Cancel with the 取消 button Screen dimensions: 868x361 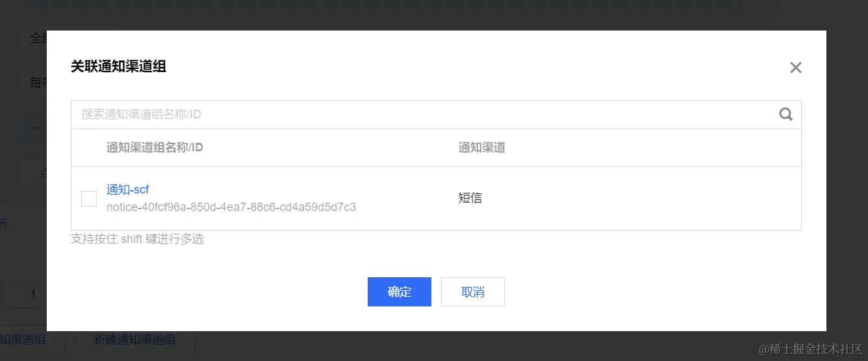[473, 292]
